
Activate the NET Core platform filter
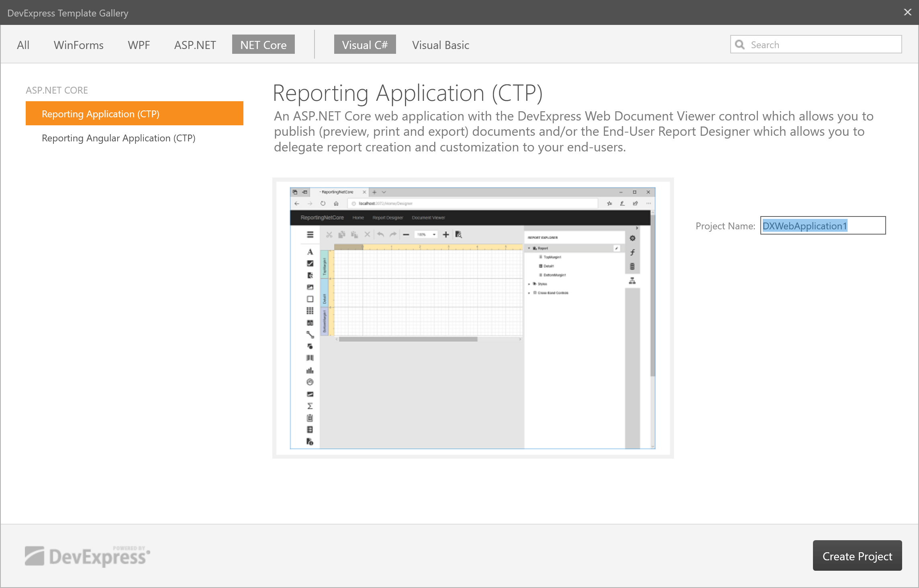click(263, 45)
